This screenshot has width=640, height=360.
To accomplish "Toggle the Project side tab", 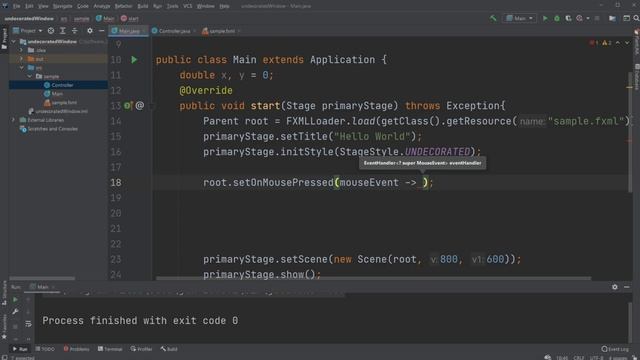I will 4,39.
